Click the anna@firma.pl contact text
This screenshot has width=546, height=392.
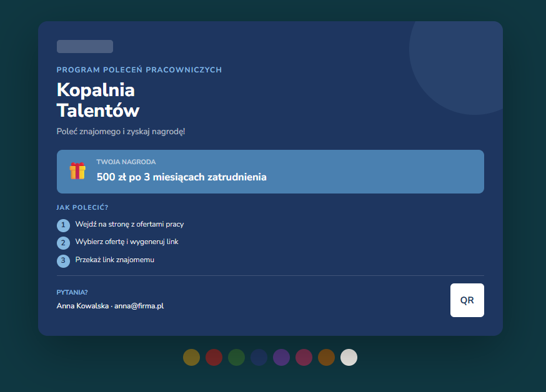[139, 306]
